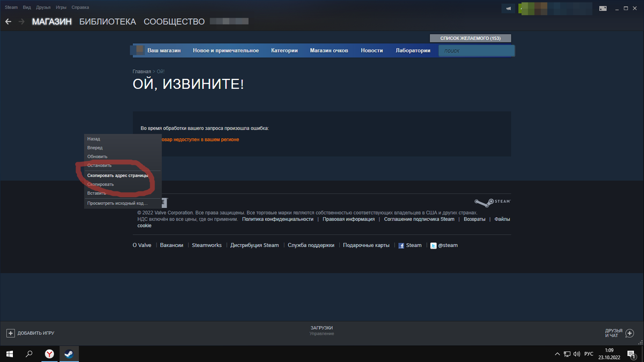The height and width of the screenshot is (362, 644).
Task: Switch to Big Picture mode icon
Action: 603,8
